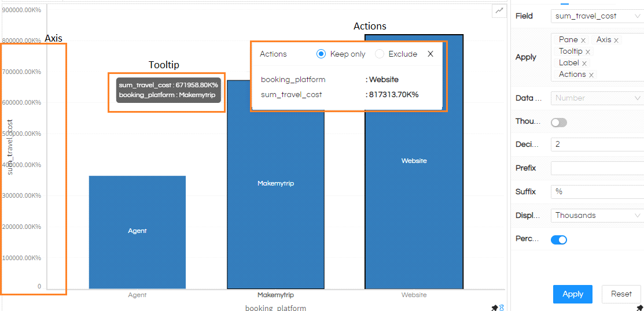The height and width of the screenshot is (311, 644).
Task: Click the Reset button
Action: [621, 294]
